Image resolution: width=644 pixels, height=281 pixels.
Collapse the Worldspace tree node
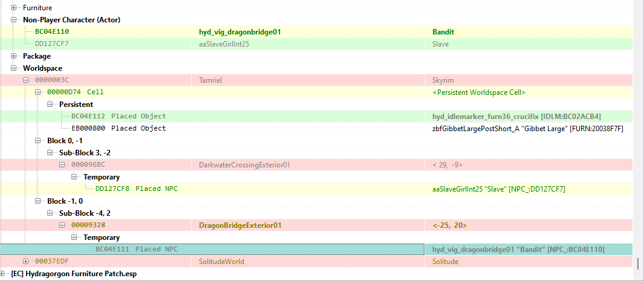coord(13,68)
